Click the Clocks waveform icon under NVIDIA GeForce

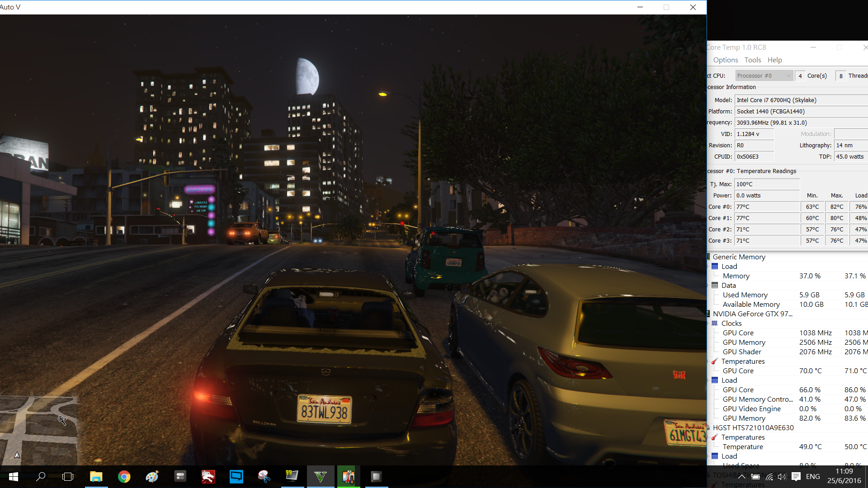click(x=715, y=323)
